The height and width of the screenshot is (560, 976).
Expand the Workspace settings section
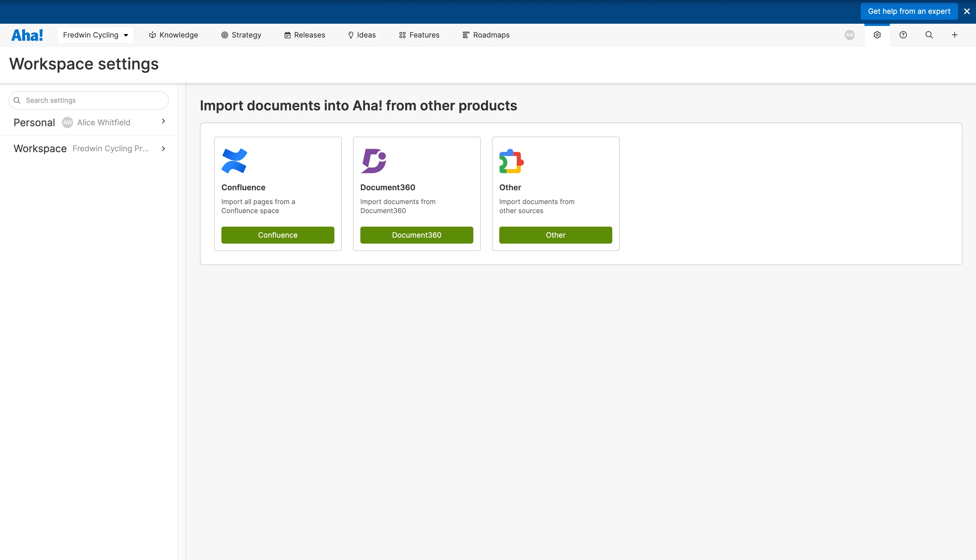pos(163,149)
